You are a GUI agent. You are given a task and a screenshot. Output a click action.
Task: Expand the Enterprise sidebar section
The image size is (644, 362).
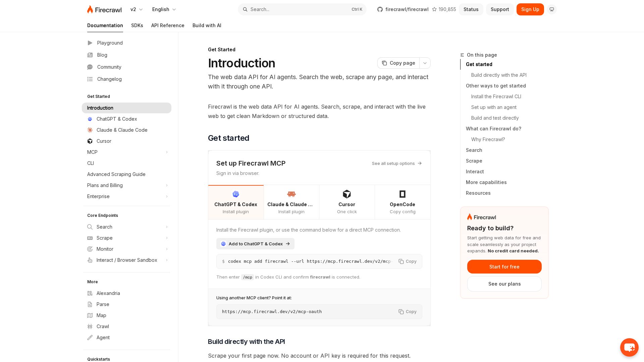pos(127,196)
